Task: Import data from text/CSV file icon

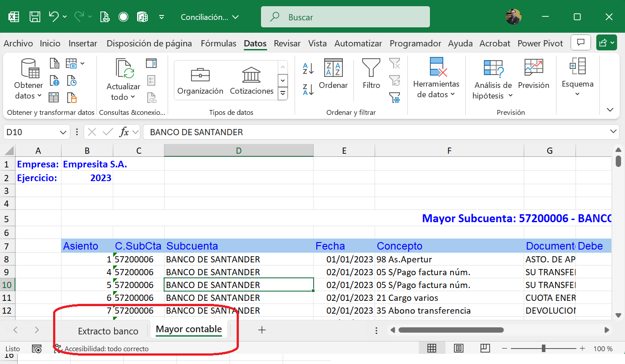Action: (x=54, y=63)
